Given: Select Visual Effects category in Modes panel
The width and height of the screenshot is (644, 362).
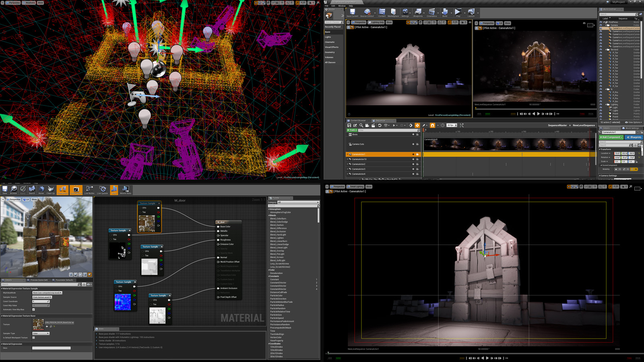Looking at the screenshot, I should tap(332, 47).
